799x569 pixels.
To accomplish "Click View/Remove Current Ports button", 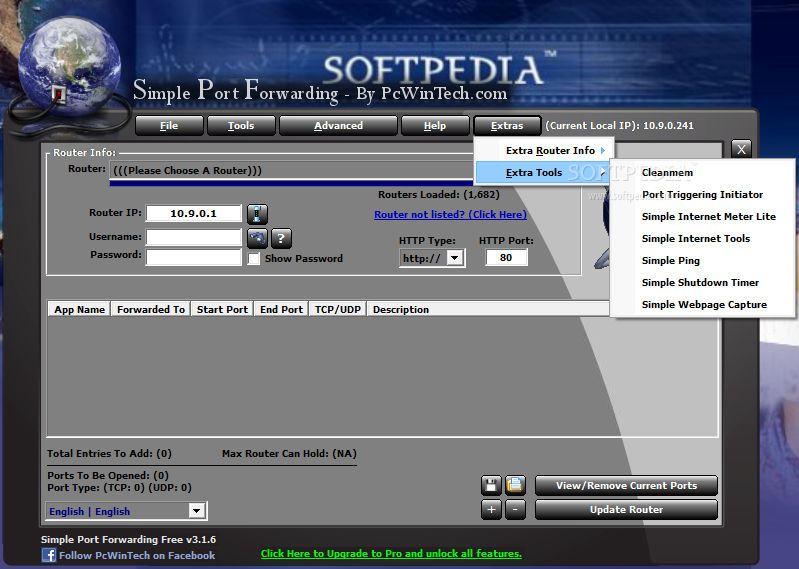I will point(626,485).
